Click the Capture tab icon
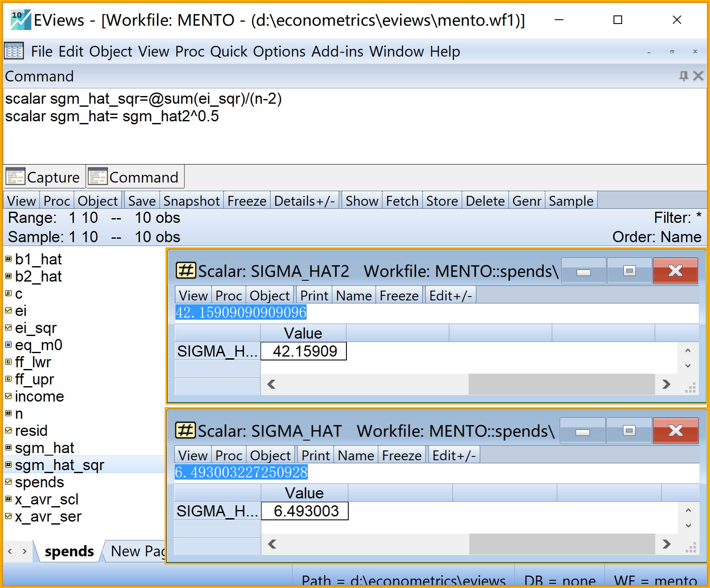The height and width of the screenshot is (588, 710). pyautogui.click(x=15, y=177)
